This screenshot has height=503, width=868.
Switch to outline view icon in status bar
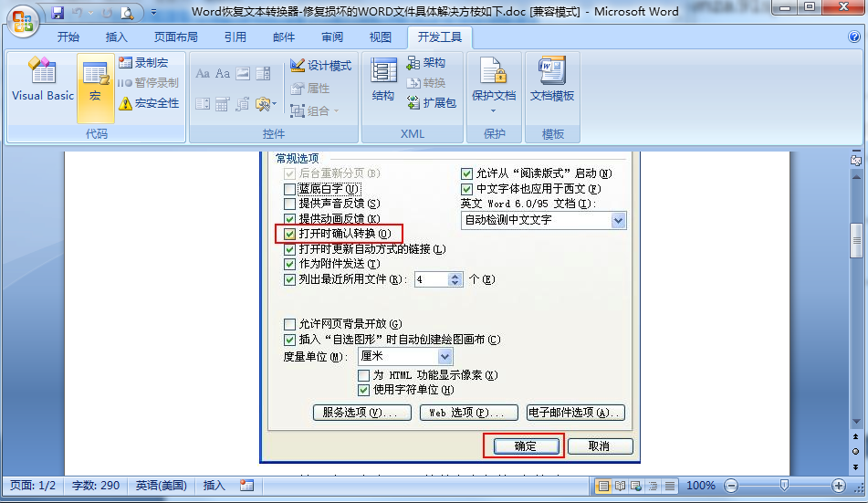(654, 486)
